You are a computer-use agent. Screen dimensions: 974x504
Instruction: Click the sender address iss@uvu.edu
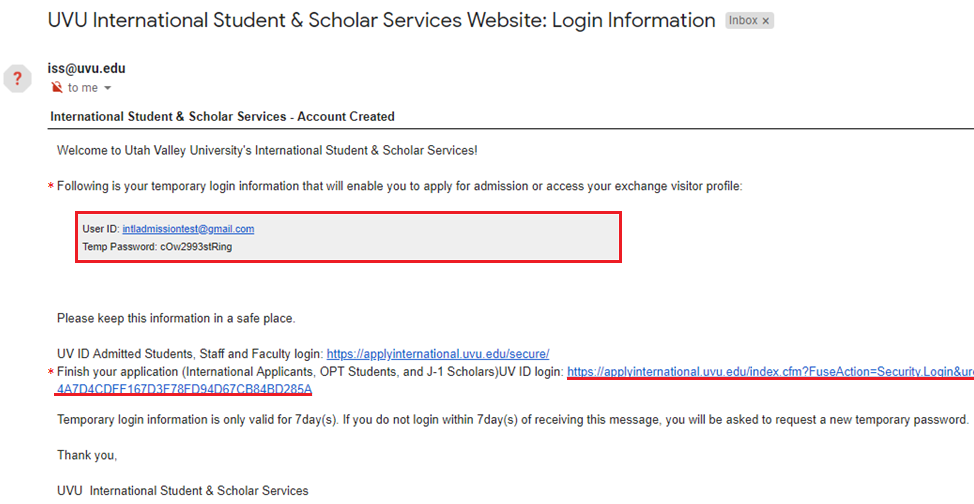pyautogui.click(x=86, y=69)
